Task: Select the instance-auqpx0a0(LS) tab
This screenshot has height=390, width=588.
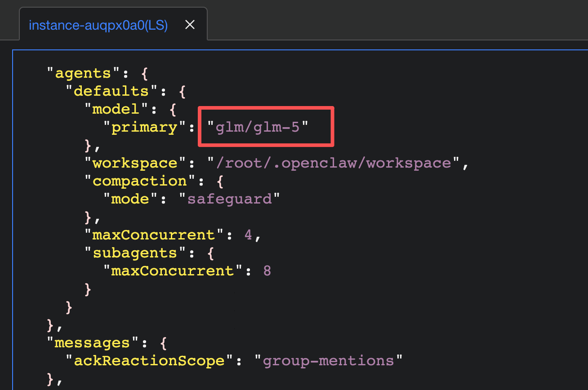Action: 98,25
